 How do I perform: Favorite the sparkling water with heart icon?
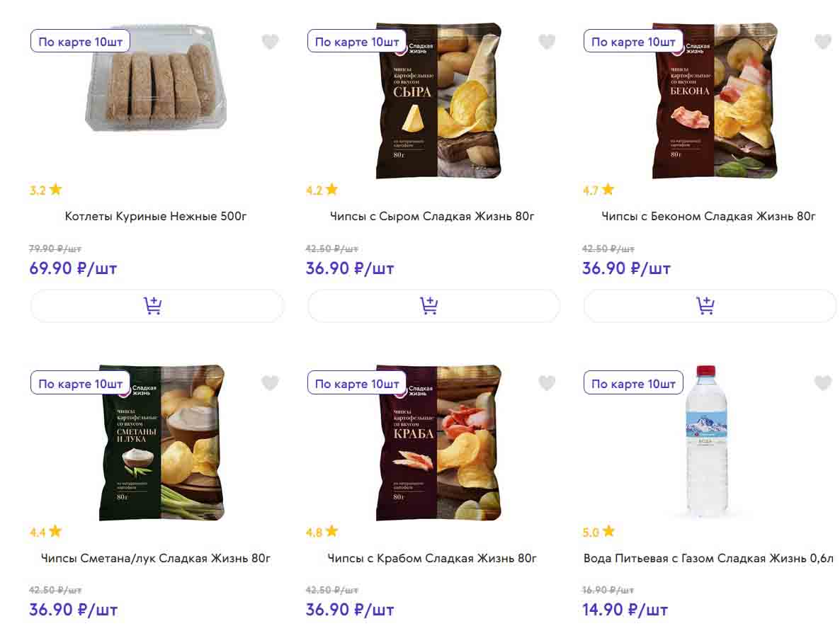click(822, 383)
